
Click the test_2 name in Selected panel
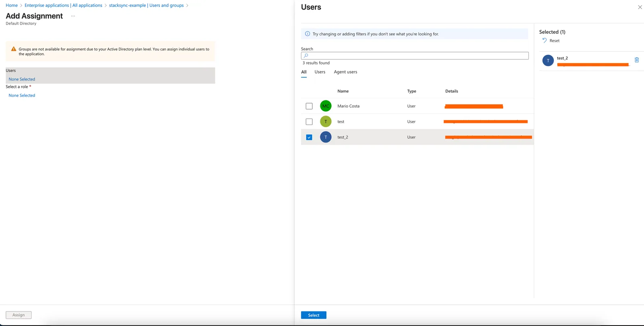(562, 58)
